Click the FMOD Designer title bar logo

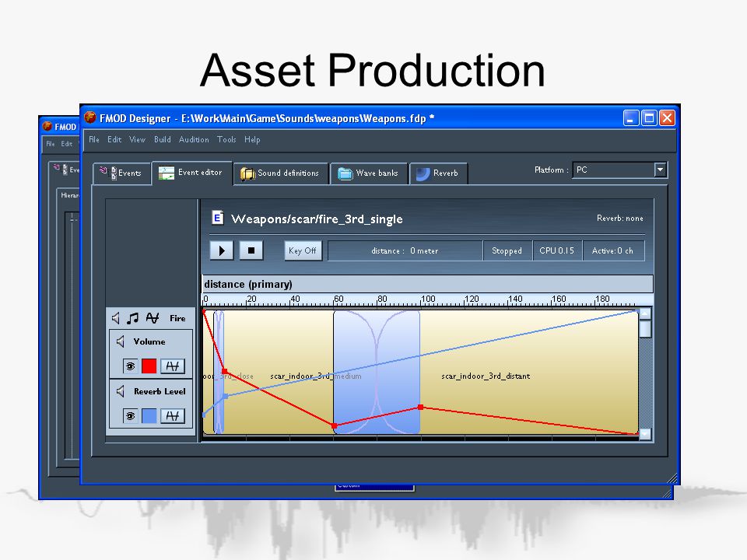tap(90, 117)
